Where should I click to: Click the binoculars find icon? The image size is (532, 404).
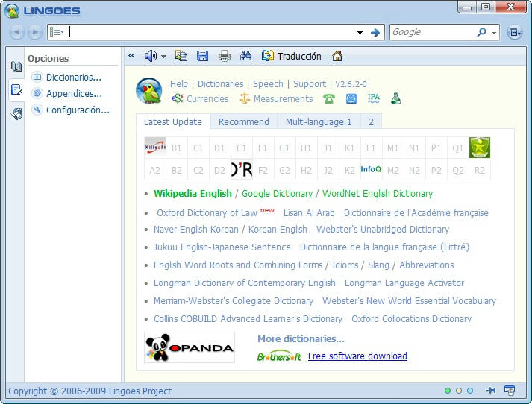point(246,56)
